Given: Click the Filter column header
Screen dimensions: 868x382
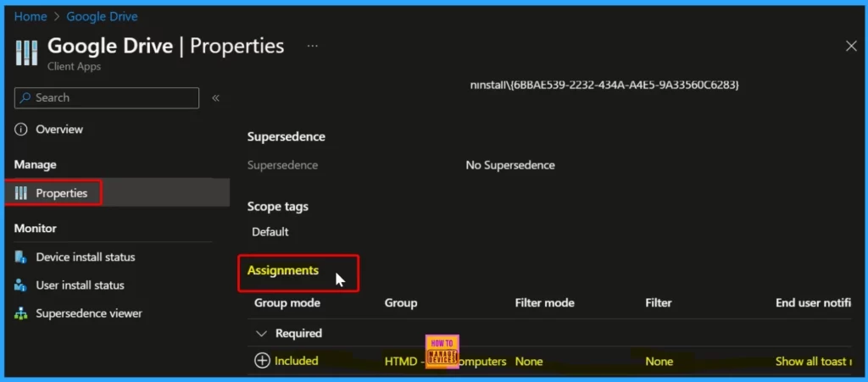Looking at the screenshot, I should pyautogui.click(x=658, y=303).
